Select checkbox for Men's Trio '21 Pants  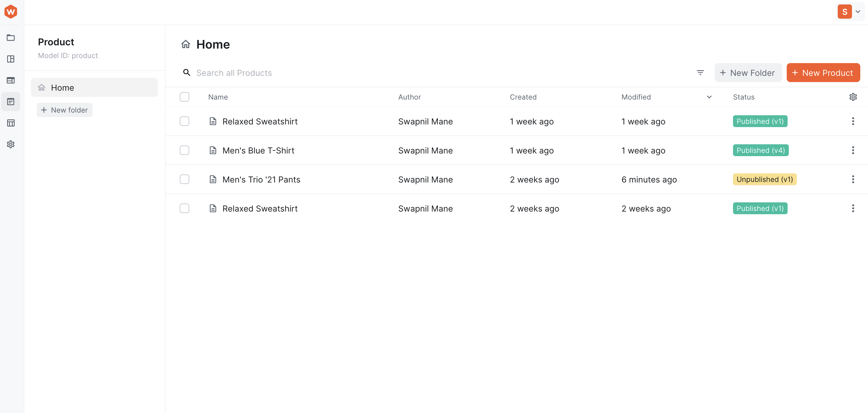pyautogui.click(x=184, y=180)
